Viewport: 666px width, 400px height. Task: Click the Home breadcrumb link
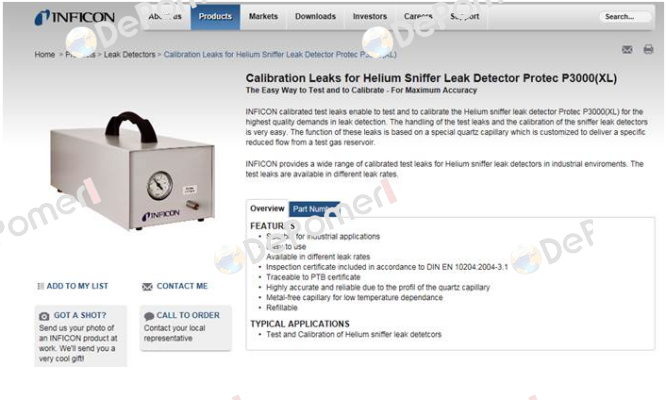(45, 54)
